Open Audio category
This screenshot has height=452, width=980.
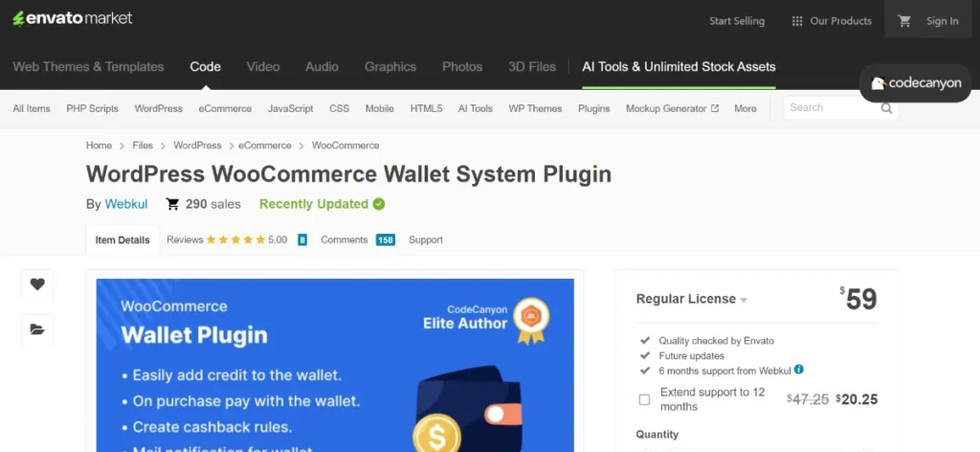point(322,67)
